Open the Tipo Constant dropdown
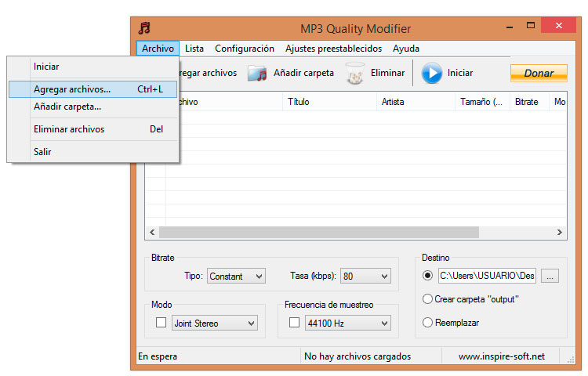Viewport: 588px width, 376px height. pos(236,276)
